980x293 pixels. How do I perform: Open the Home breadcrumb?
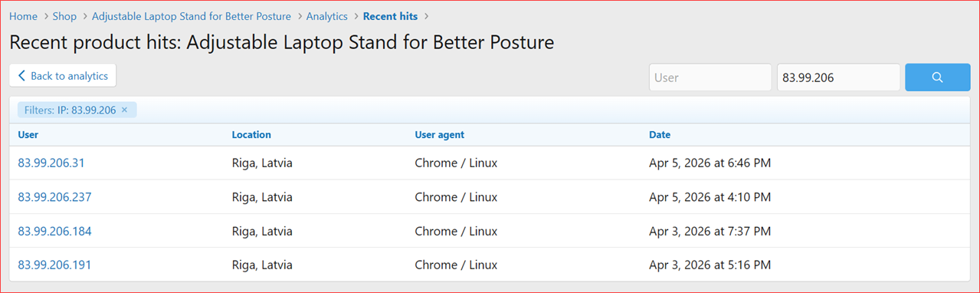[23, 16]
